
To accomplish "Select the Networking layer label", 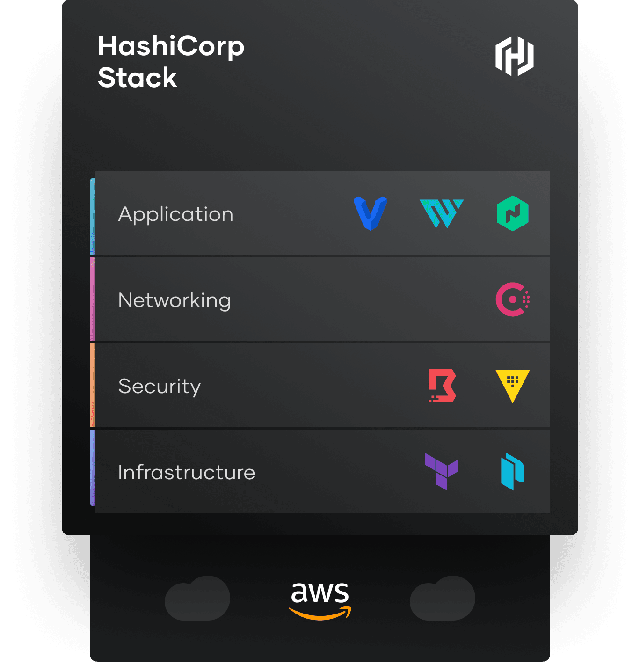I will click(x=175, y=301).
